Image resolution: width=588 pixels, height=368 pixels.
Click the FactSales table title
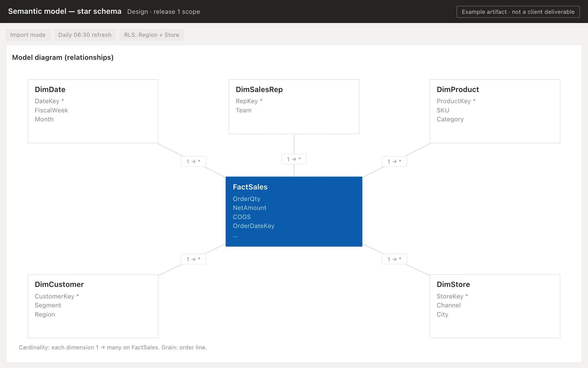[250, 187]
